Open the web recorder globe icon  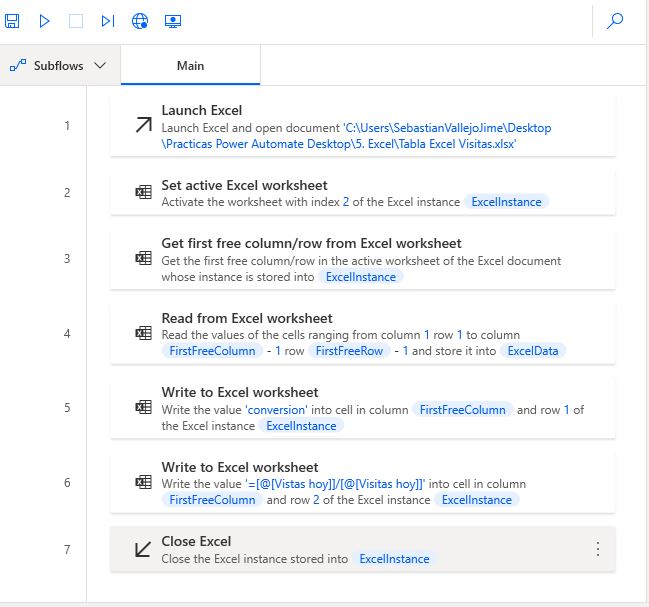click(x=140, y=21)
